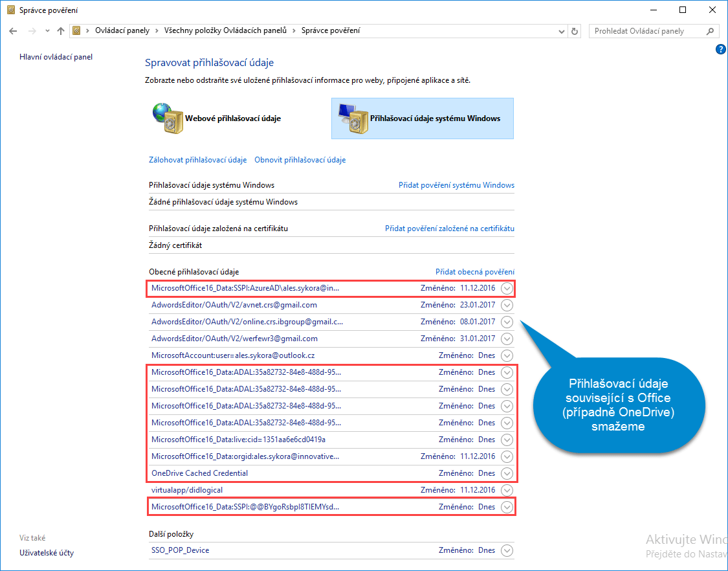Viewport: 728px width, 571px height.
Task: Open Uživatelské účty link
Action: point(47,553)
